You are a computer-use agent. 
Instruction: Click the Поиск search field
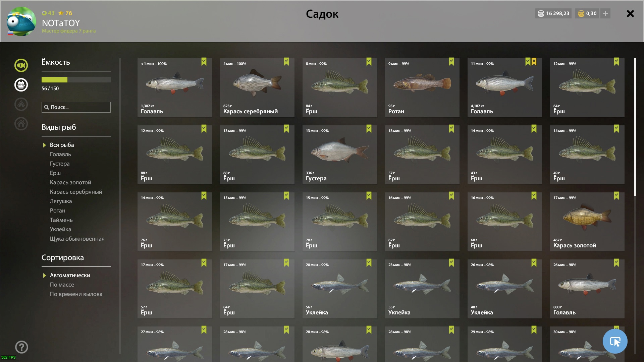point(76,107)
